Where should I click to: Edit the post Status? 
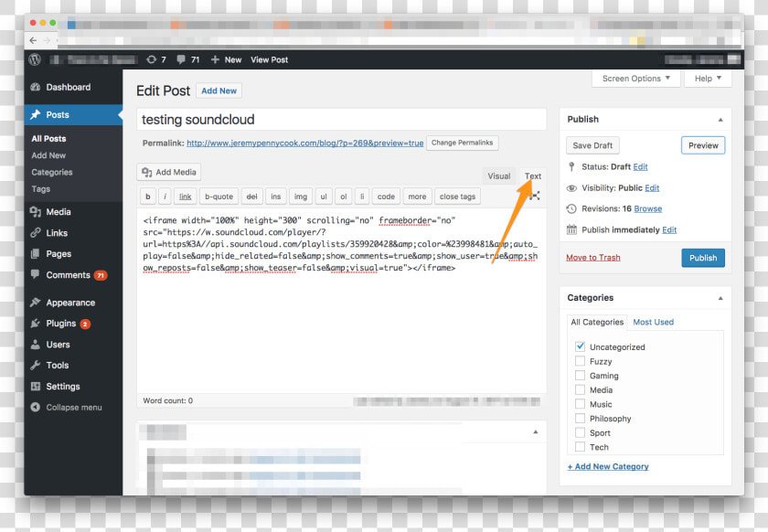point(640,166)
